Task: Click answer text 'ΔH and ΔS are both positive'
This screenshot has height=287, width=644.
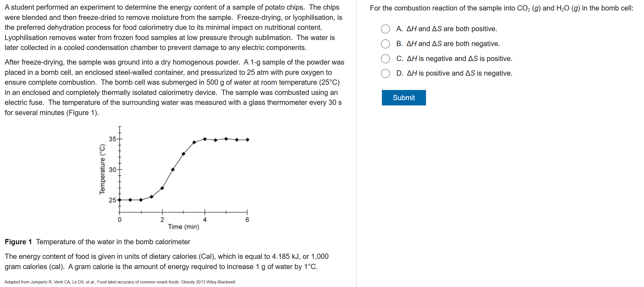Action: coord(451,29)
